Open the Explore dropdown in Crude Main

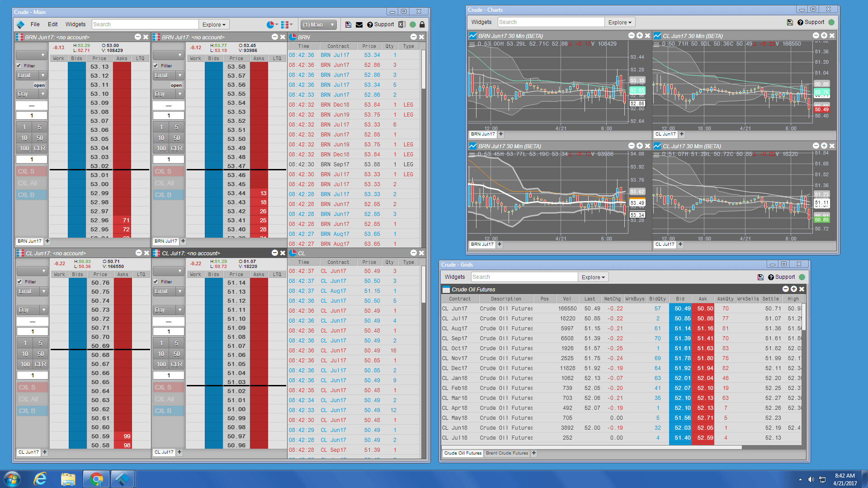pyautogui.click(x=214, y=24)
